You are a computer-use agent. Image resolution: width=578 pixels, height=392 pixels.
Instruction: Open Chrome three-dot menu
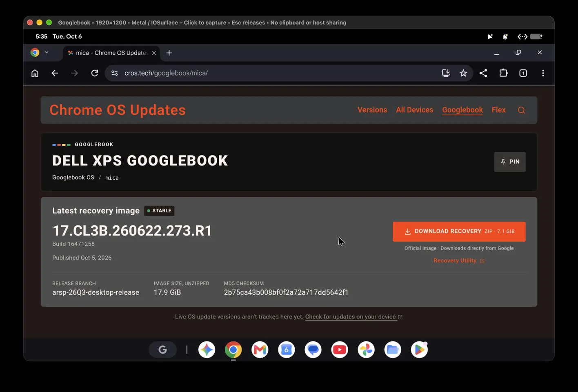[543, 73]
